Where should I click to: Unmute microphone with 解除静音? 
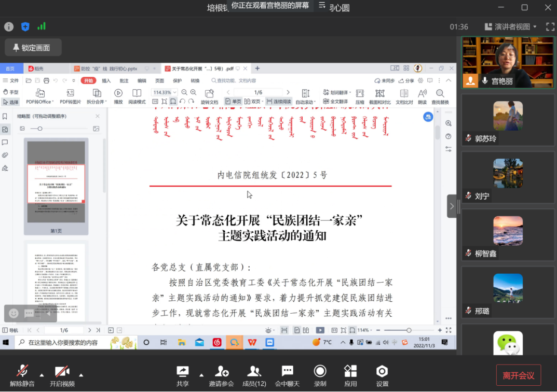(x=22, y=375)
